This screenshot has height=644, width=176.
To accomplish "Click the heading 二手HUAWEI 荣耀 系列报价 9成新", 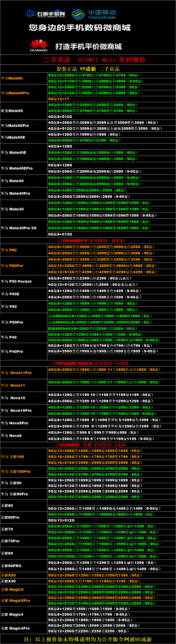I will pyautogui.click(x=88, y=445).
